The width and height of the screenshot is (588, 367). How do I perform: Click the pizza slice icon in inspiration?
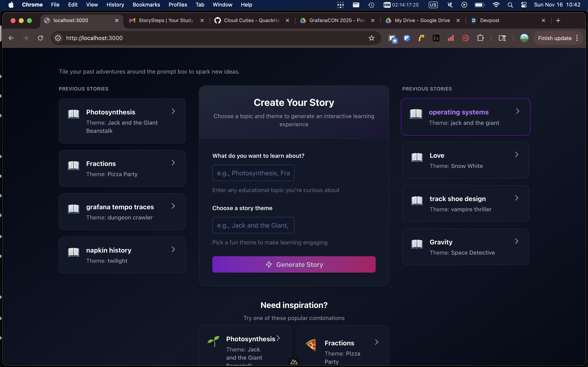click(x=311, y=345)
